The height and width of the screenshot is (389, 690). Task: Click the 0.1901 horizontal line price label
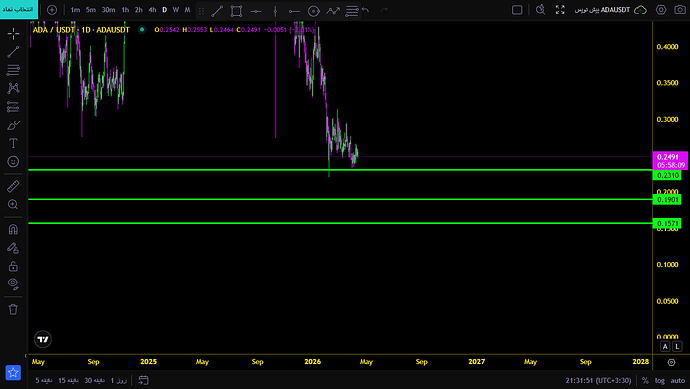[667, 200]
